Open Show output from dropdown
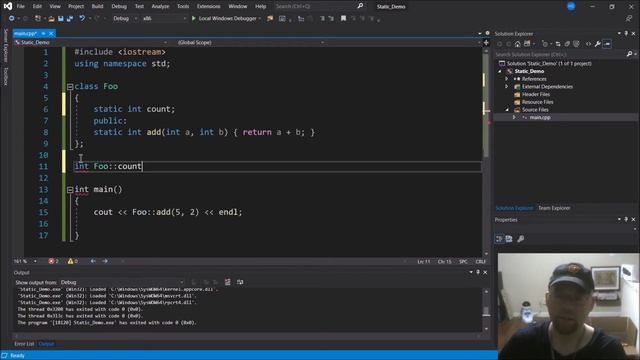This screenshot has width=640, height=360. [122, 282]
